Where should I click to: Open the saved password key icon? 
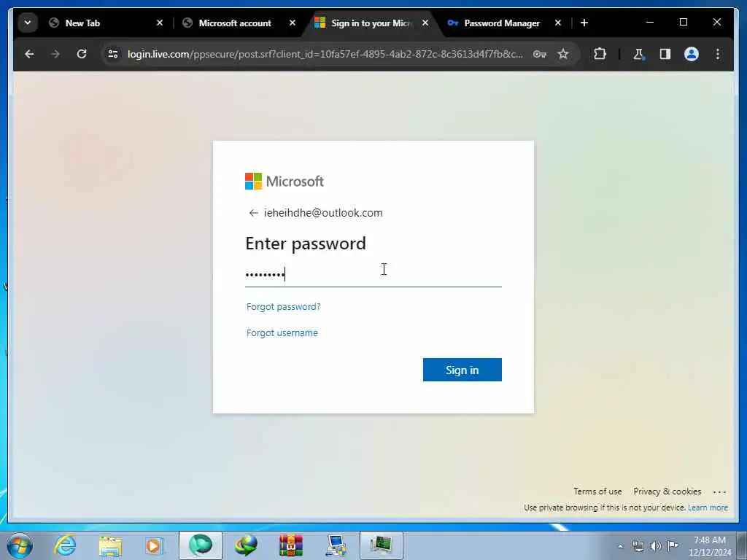pyautogui.click(x=539, y=54)
